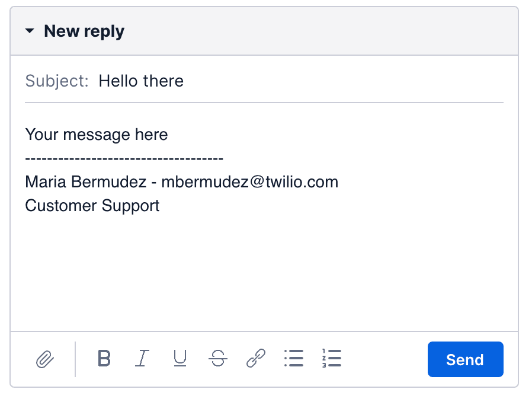
Task: Create a bulleted list
Action: coord(294,359)
